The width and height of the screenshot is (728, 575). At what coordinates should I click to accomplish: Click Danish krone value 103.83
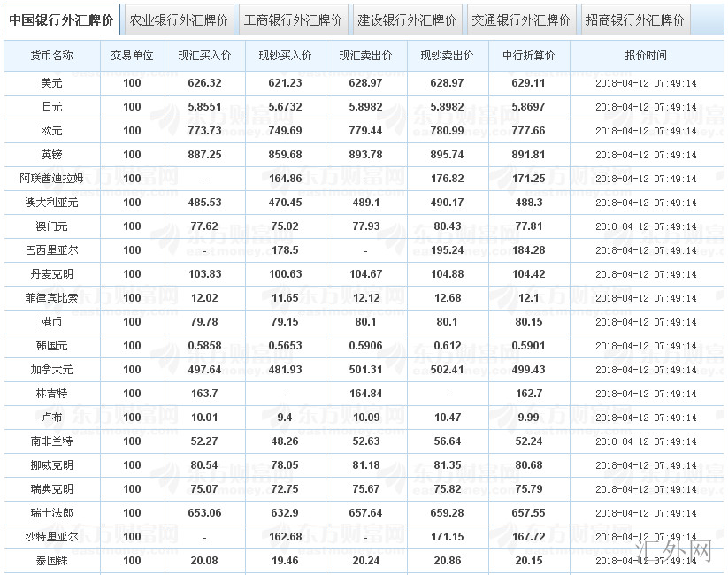click(204, 274)
